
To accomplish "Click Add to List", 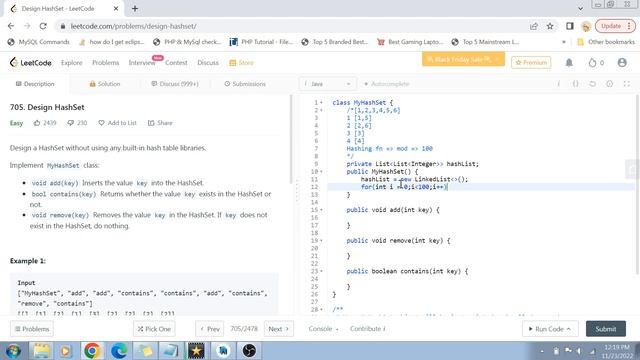I will coord(118,123).
